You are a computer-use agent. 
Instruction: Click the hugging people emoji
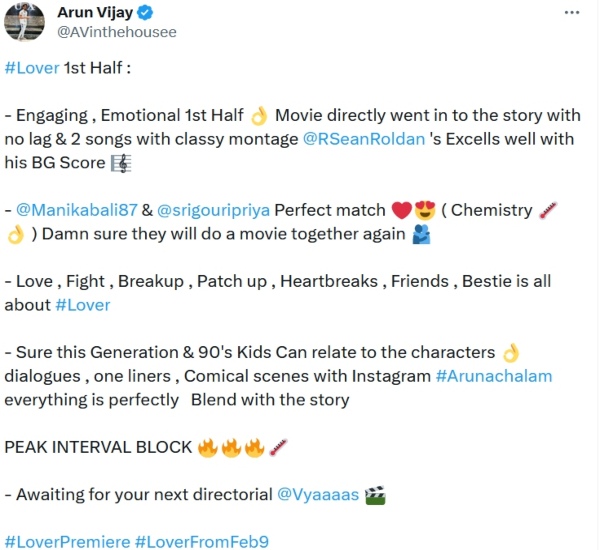click(423, 234)
